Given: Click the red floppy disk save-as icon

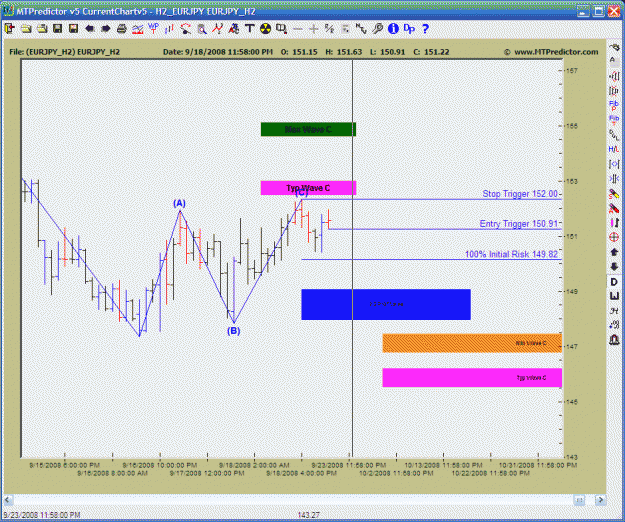Looking at the screenshot, I should tap(73, 29).
